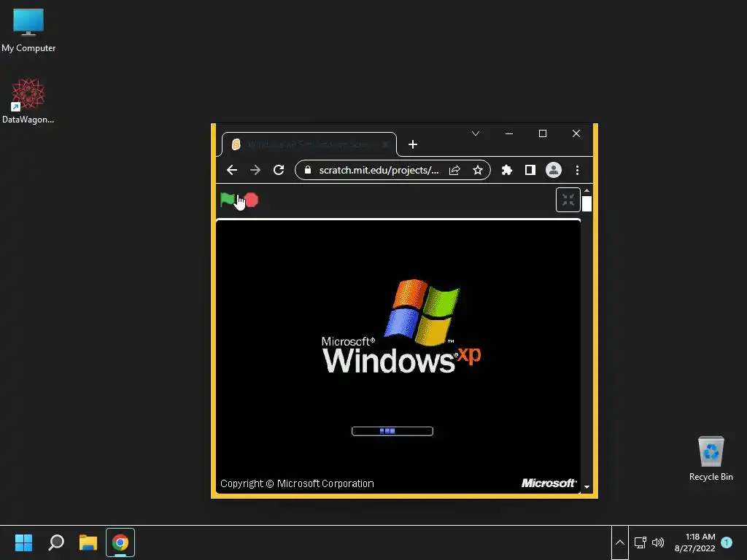Screen dimensions: 747x560
Task: Open a new Chrome tab
Action: [x=413, y=144]
